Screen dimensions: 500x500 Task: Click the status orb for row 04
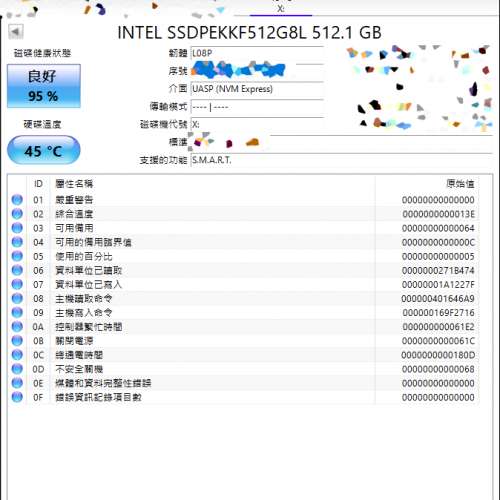17,242
